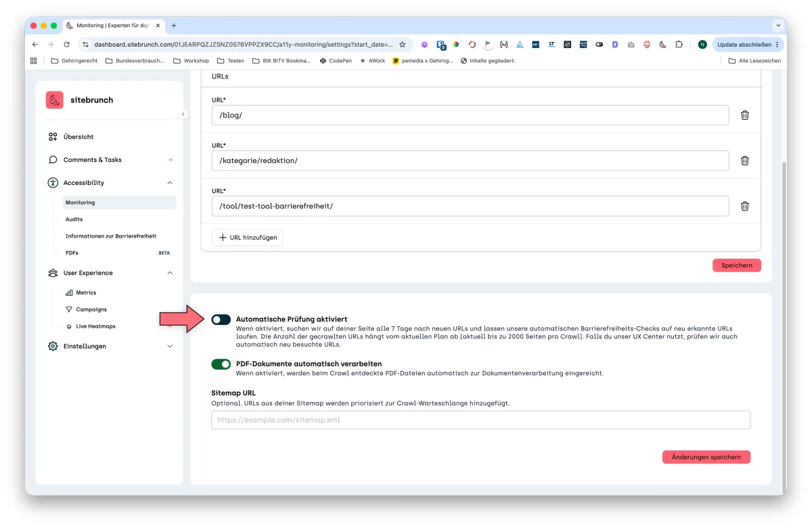Viewport: 812px width, 528px height.
Task: Open the Alle Lesezeichen folder
Action: (x=754, y=61)
